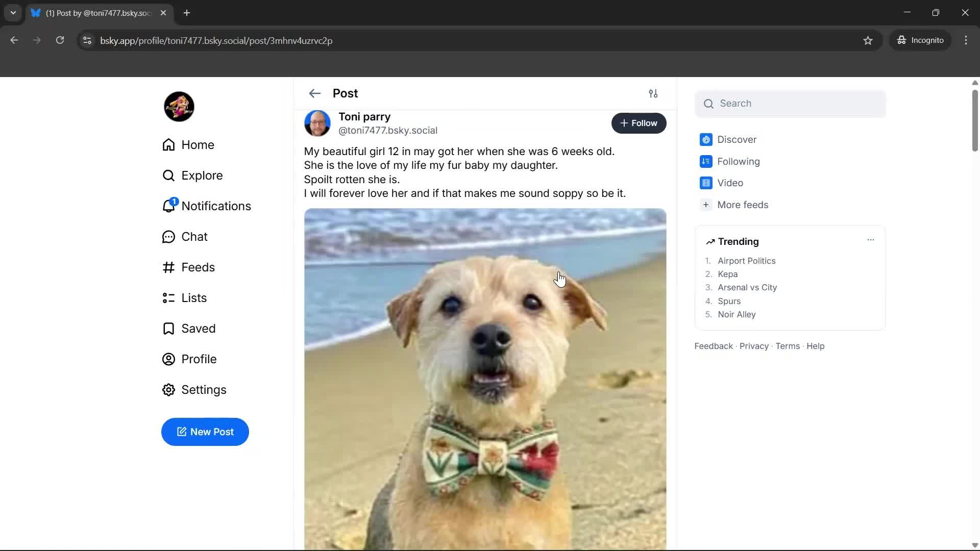Open the Explore section
This screenshot has width=980, height=551.
[203, 175]
